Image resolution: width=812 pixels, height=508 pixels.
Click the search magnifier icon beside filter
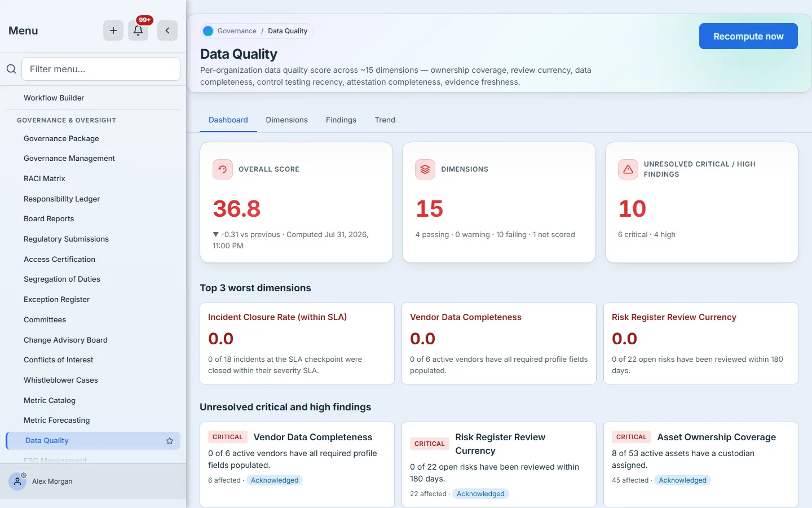point(11,69)
